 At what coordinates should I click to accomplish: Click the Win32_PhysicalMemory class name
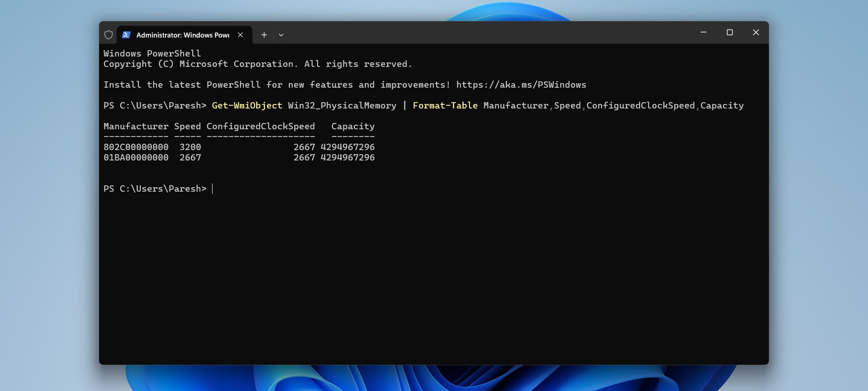[342, 105]
